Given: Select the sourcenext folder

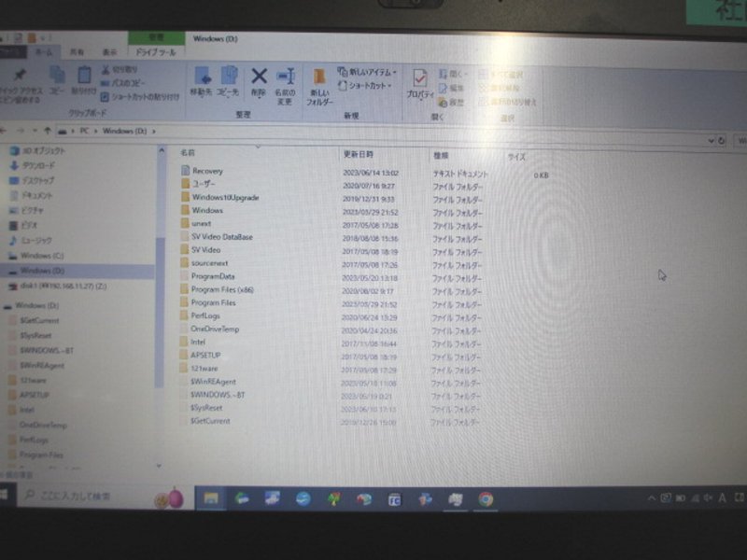Looking at the screenshot, I should click(x=204, y=263).
